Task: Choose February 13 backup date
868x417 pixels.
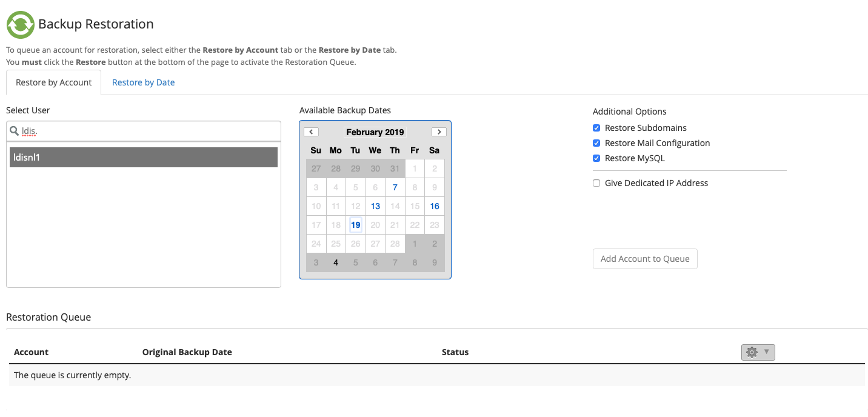Action: pos(375,206)
